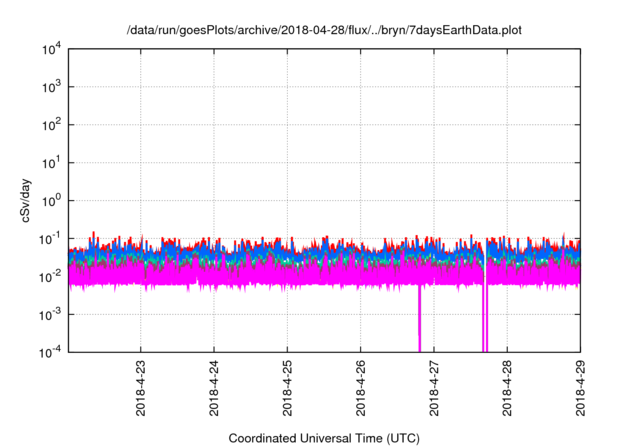The width and height of the screenshot is (640, 448).
Task: Click the 10^-1 y-axis tick label
Action: pos(50,238)
